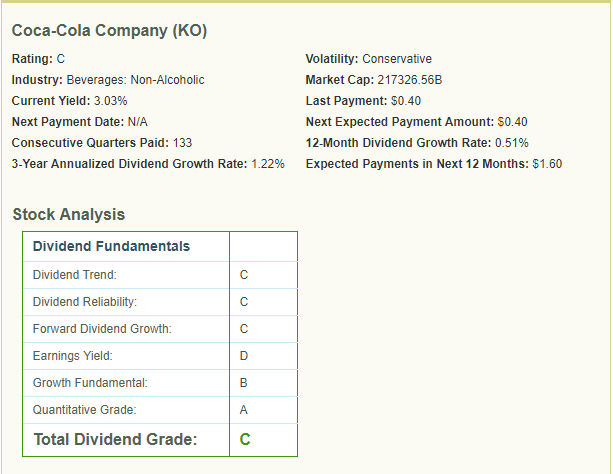The height and width of the screenshot is (474, 613).
Task: Select Next Expected Payment Amount $0.40
Action: [416, 122]
